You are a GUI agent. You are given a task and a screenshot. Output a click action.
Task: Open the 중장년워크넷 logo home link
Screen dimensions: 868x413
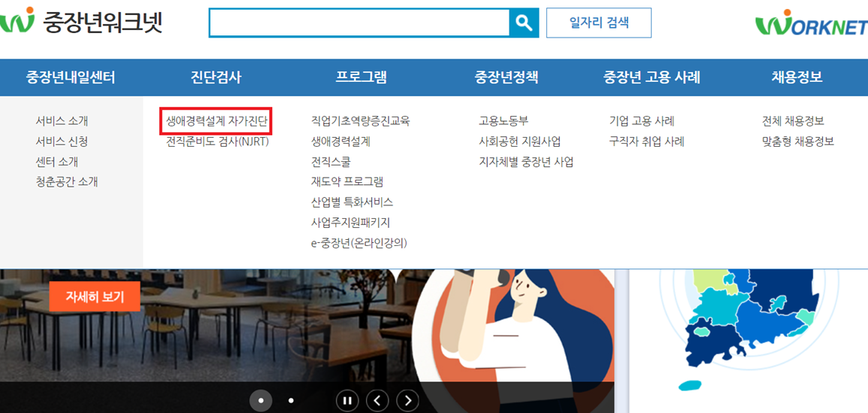click(81, 23)
